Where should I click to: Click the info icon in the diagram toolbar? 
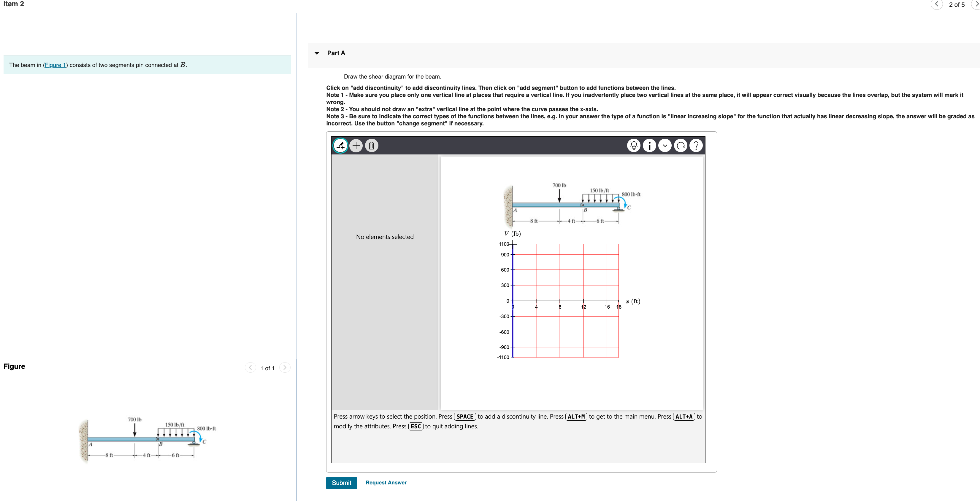[649, 145]
